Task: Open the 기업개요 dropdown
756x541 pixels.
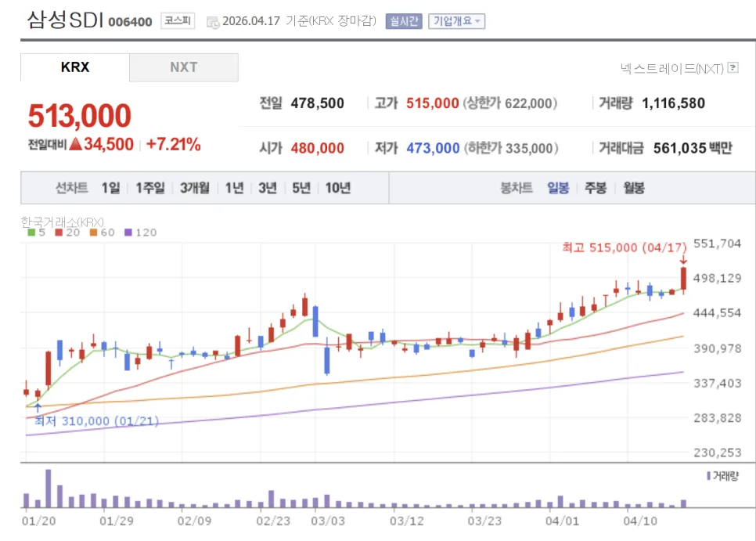Action: click(x=456, y=21)
